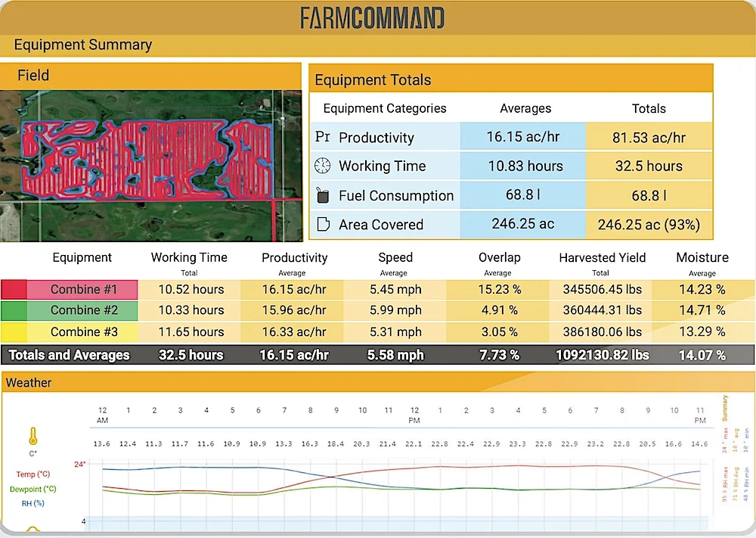756x538 pixels.
Task: Open the field satellite map thumbnail
Action: tap(151, 166)
